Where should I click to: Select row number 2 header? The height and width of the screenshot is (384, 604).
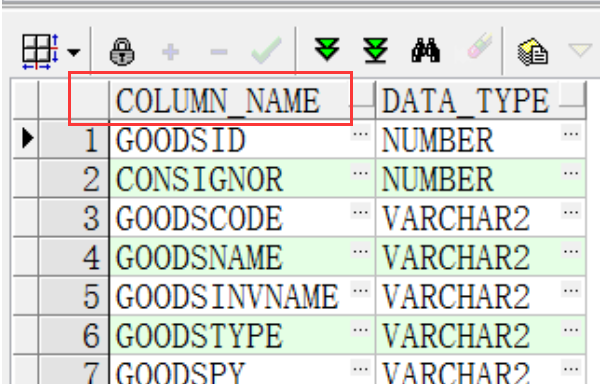point(74,179)
